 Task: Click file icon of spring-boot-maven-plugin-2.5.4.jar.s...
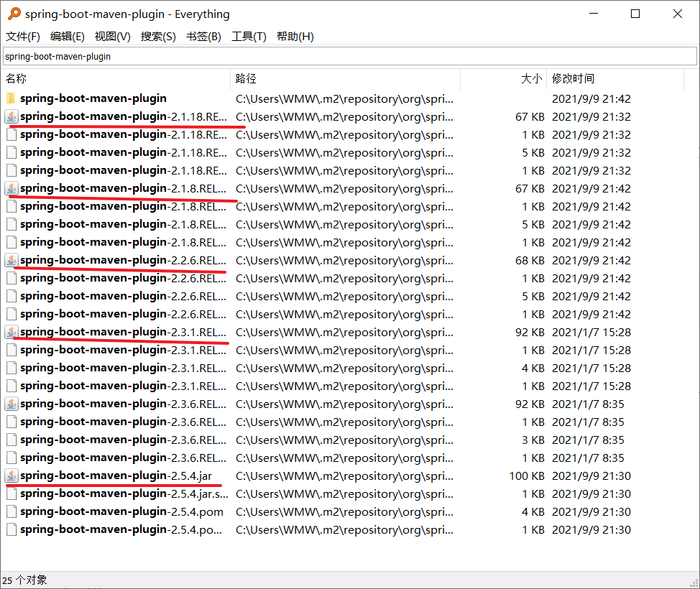click(x=11, y=494)
